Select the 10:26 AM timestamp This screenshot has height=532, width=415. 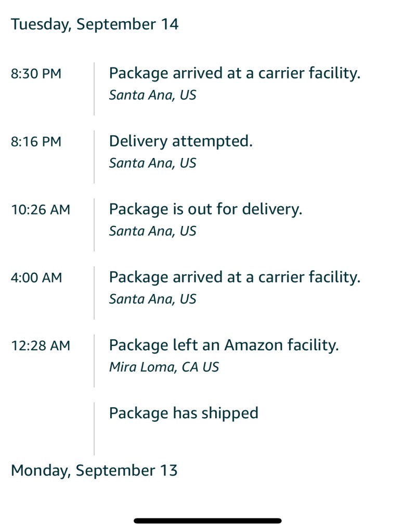[40, 209]
